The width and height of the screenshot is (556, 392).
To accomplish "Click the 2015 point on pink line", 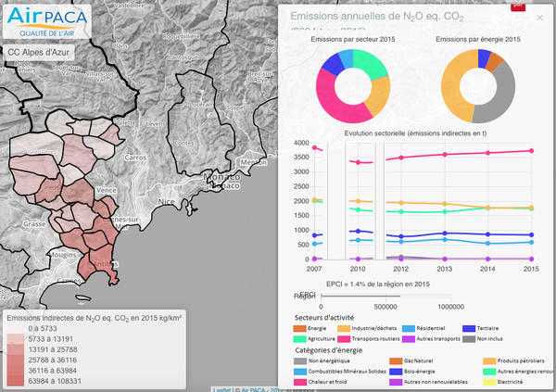I will pos(532,151).
